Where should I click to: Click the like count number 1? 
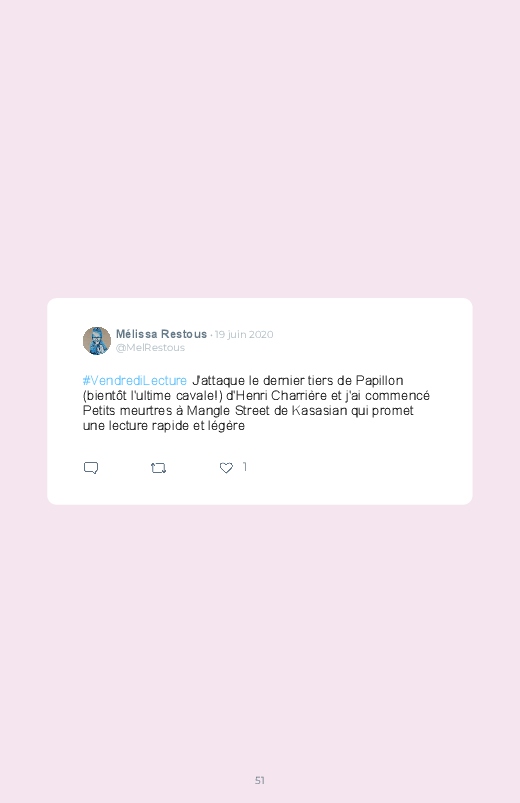click(245, 467)
